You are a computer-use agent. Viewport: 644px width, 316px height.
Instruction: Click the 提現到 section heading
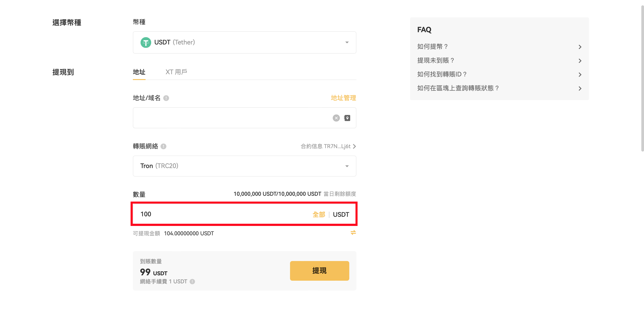(63, 72)
